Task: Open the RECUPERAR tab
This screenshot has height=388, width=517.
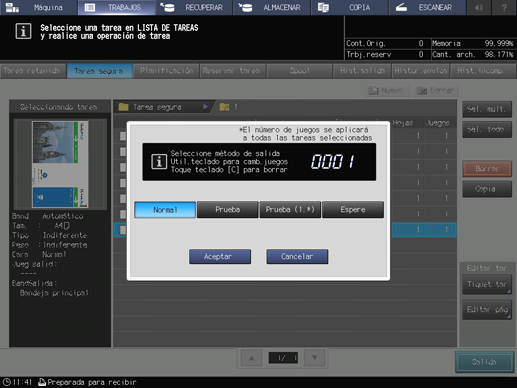Action: coord(194,7)
